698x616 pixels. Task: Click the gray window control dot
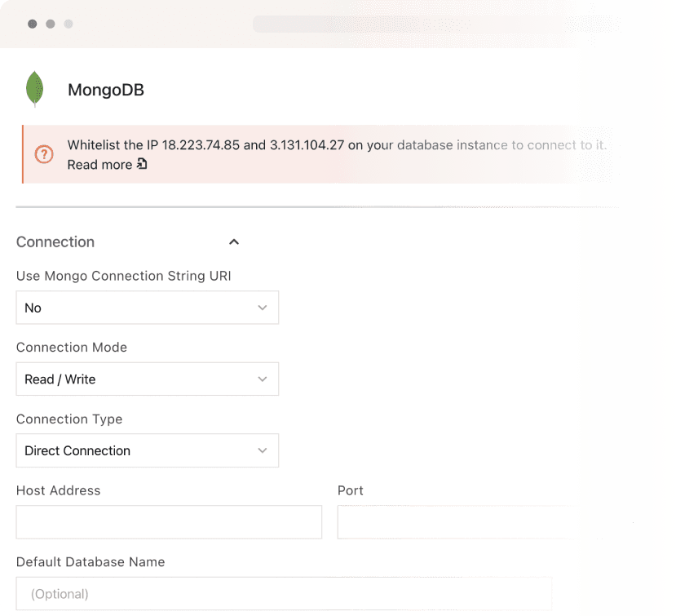coord(68,24)
